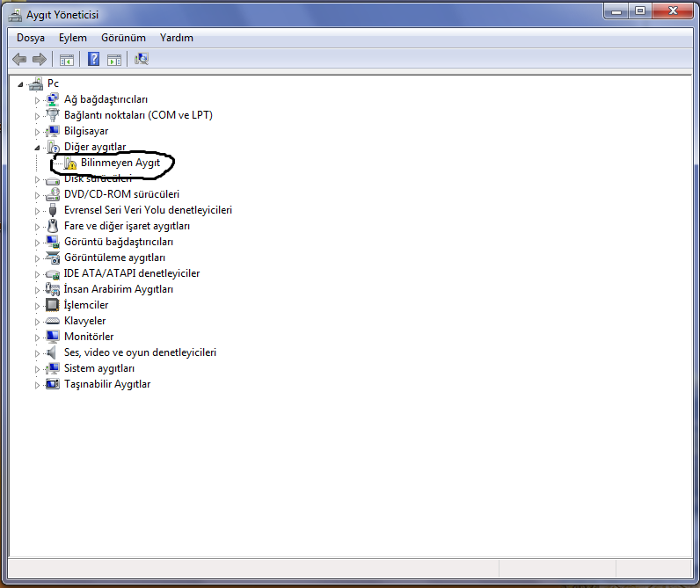Collapse the Pc root node
Image resolution: width=700 pixels, height=588 pixels.
click(x=20, y=83)
